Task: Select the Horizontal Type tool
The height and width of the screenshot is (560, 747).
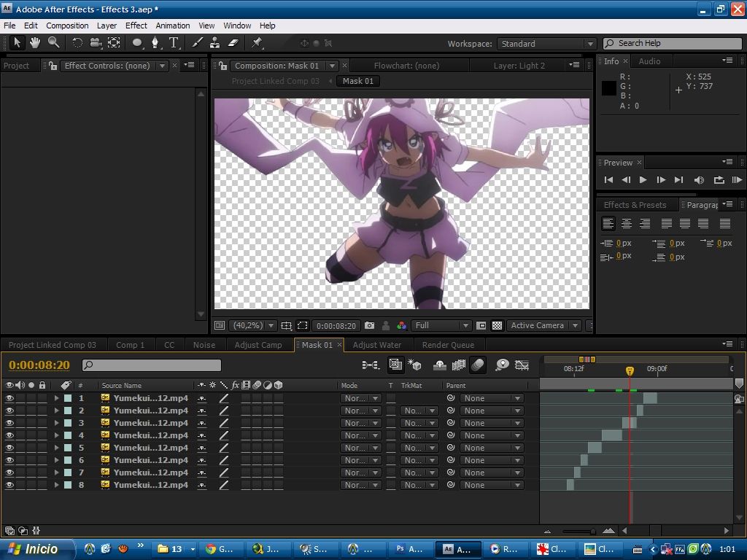Action: click(x=174, y=43)
